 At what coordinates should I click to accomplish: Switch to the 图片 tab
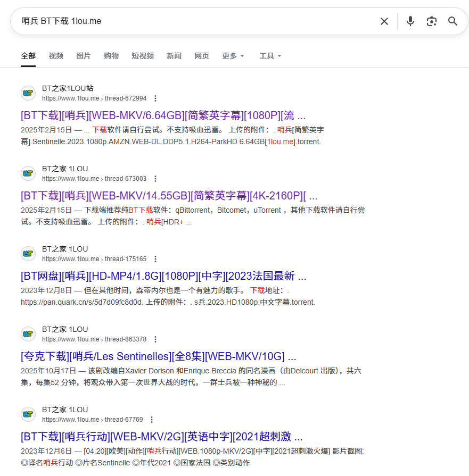[83, 56]
